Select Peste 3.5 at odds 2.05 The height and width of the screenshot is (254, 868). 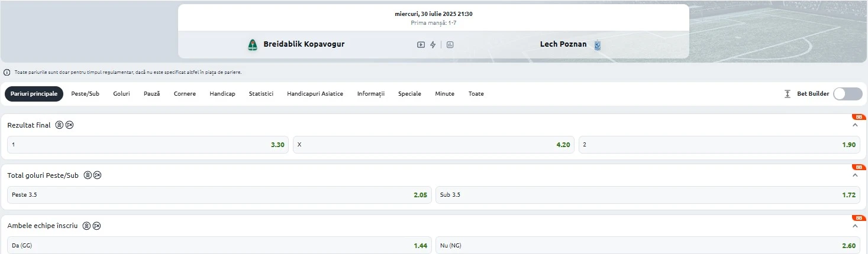[220, 195]
